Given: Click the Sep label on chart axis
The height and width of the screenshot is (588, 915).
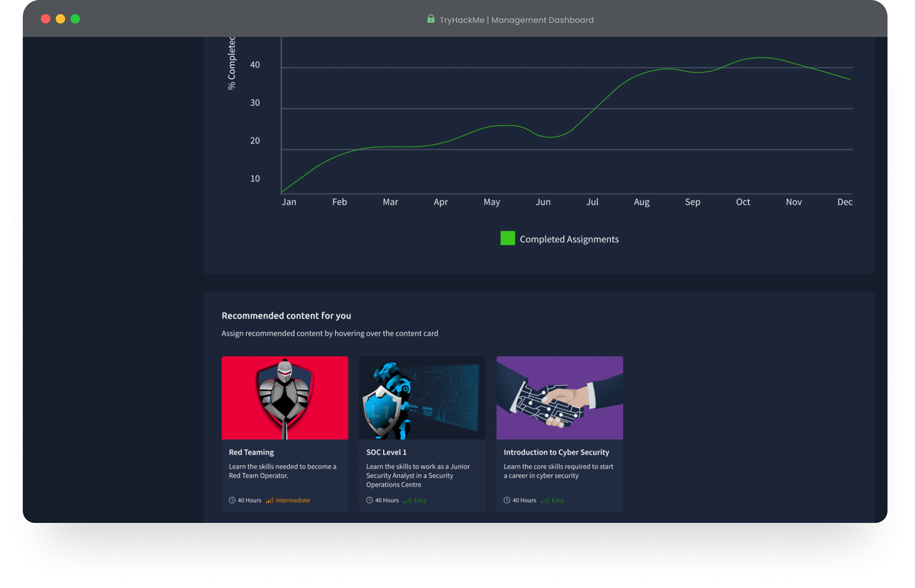Looking at the screenshot, I should tap(692, 202).
